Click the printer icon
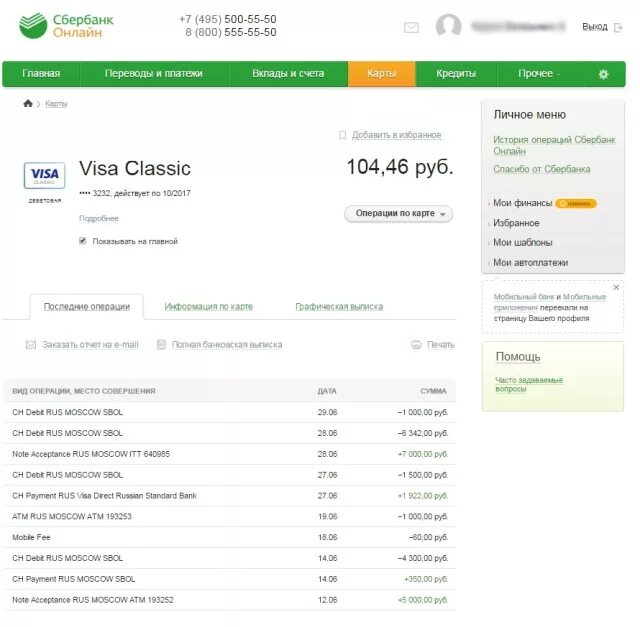The height and width of the screenshot is (627, 640). [416, 345]
